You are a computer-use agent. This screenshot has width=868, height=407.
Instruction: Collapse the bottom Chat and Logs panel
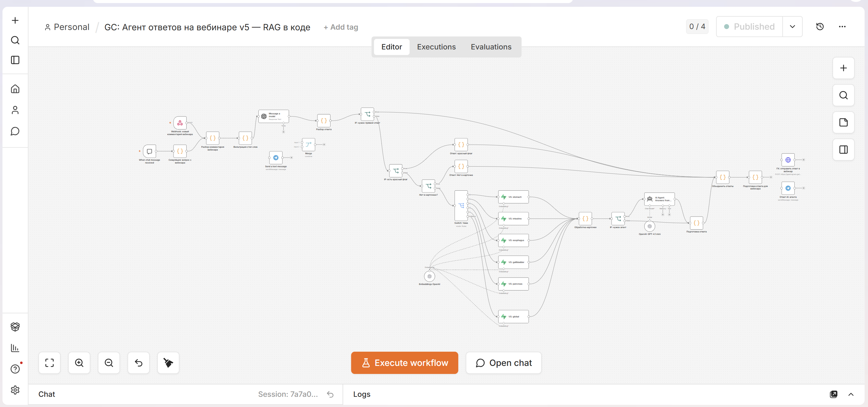pyautogui.click(x=851, y=394)
